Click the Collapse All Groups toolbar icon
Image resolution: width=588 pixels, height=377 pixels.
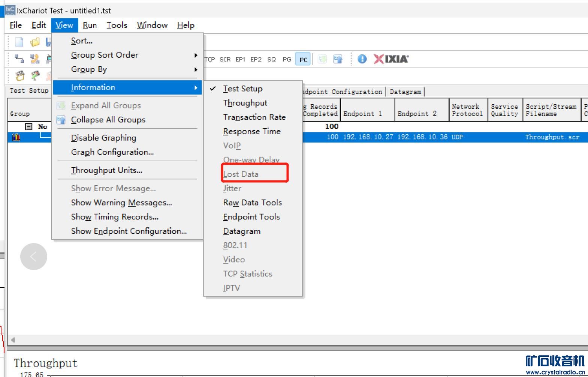pyautogui.click(x=338, y=59)
